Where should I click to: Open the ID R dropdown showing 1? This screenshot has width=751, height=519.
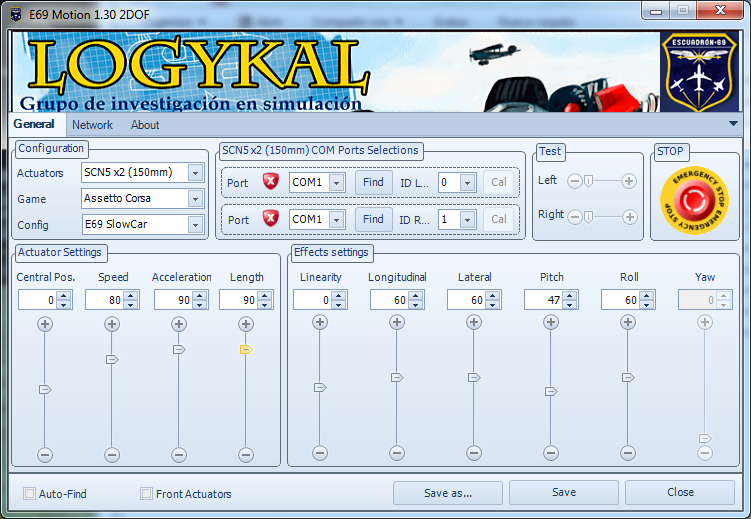(x=467, y=220)
